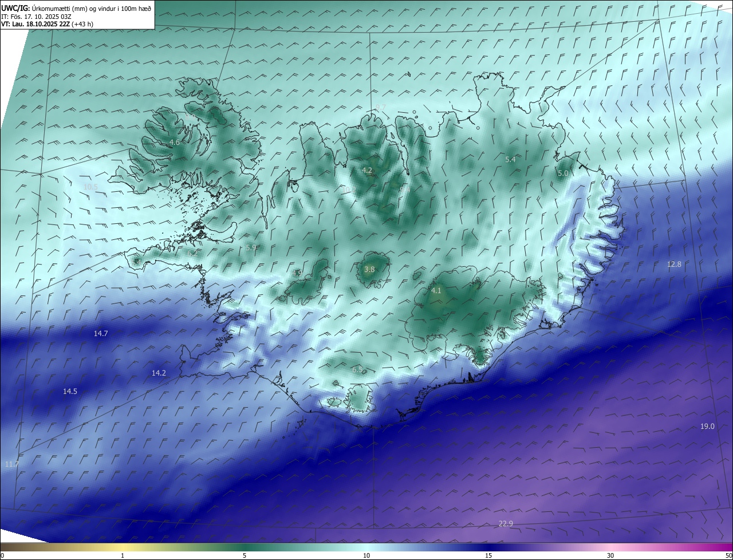Click the 19.0 value label
Viewport: 733px width, 560px height.
pyautogui.click(x=707, y=426)
